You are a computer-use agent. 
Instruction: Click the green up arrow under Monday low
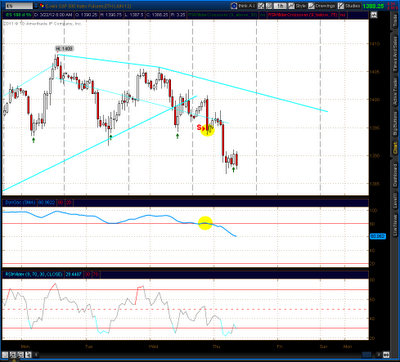tap(33, 140)
